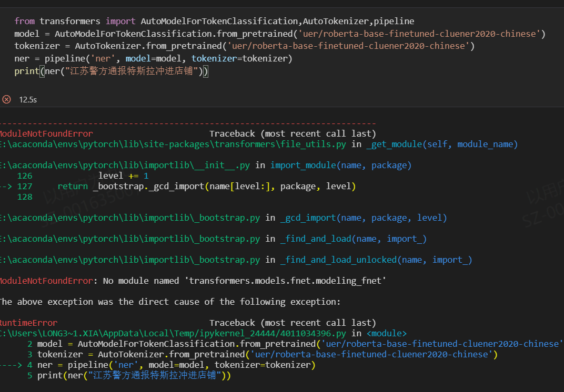The height and width of the screenshot is (392, 564).
Task: Click the "return _bootstrap._gcd_import" source line
Action: coord(206,187)
